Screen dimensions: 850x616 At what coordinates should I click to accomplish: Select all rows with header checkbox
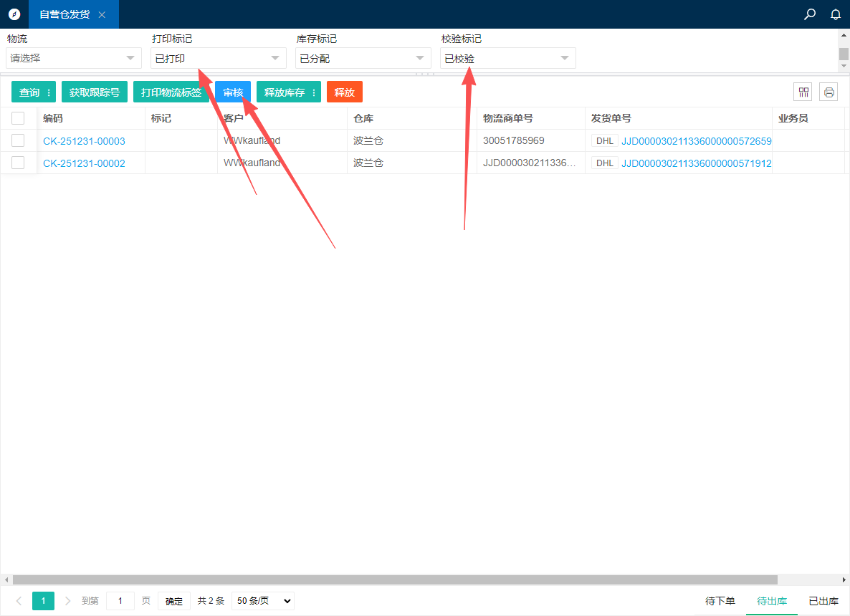pos(18,118)
